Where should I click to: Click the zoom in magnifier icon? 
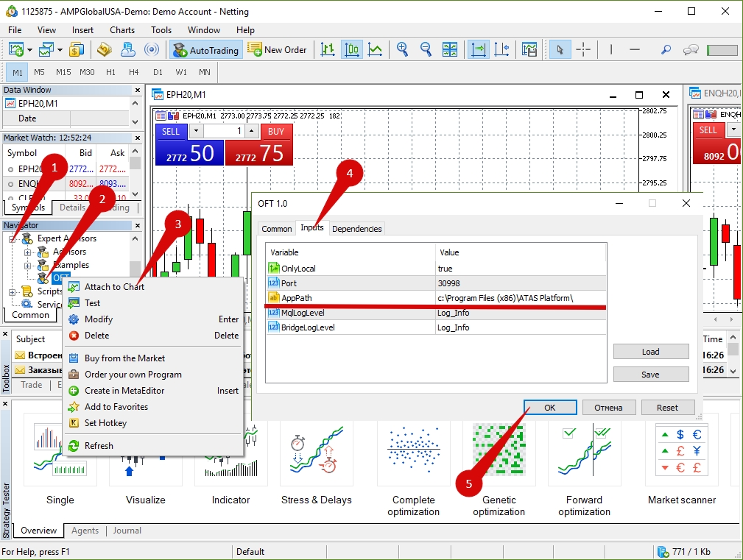(x=402, y=49)
